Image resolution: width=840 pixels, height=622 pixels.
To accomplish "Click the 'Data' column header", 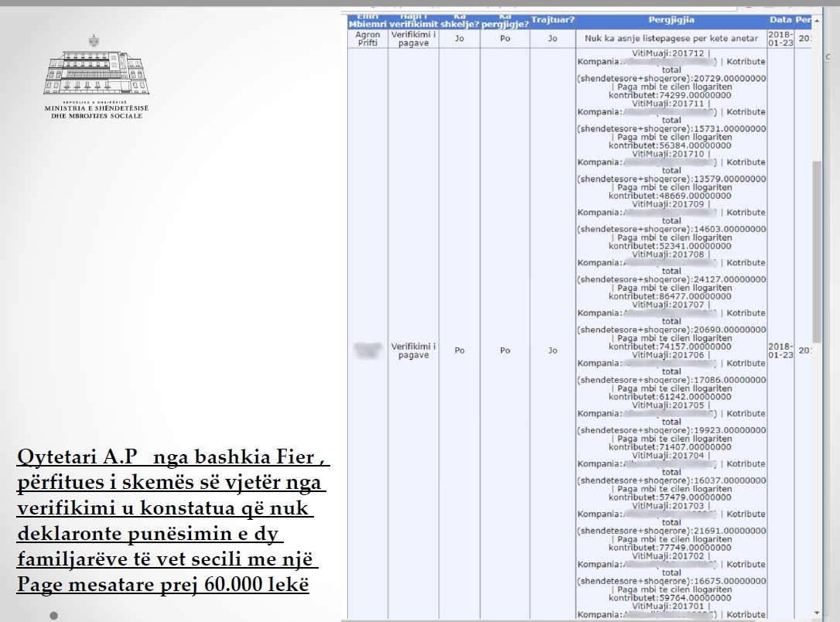I will pyautogui.click(x=780, y=19).
